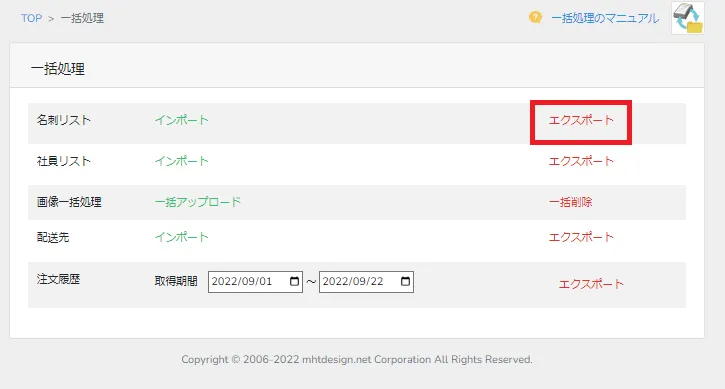Click the 注文履歴 row label

(x=58, y=279)
